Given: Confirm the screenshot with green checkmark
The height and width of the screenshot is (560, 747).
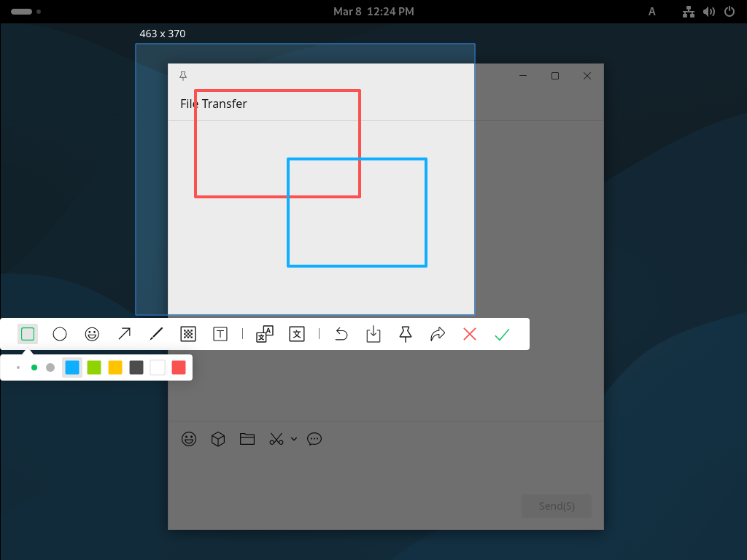Looking at the screenshot, I should tap(502, 334).
